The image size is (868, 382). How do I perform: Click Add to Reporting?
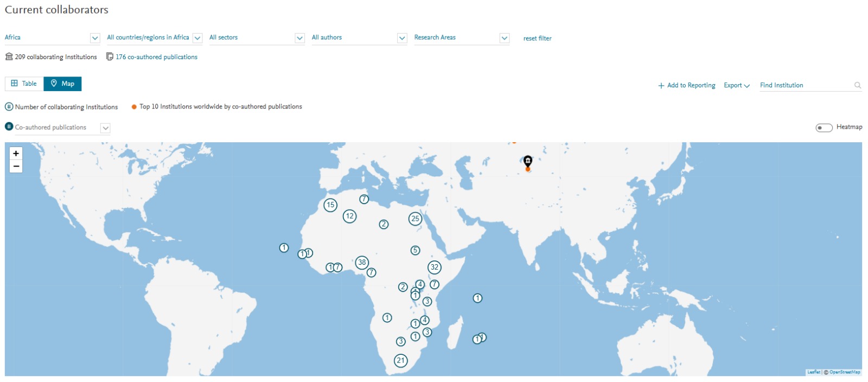tap(687, 85)
